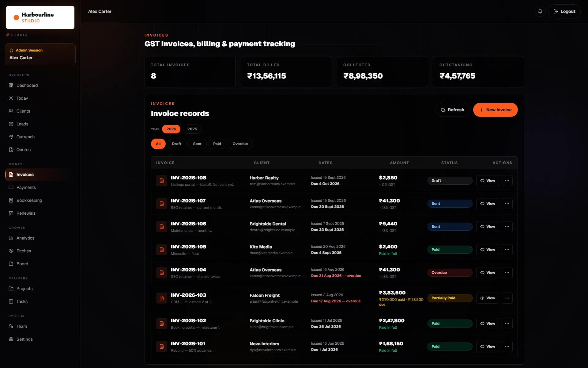588x368 pixels.
Task: Log out with the Logout button
Action: [564, 11]
